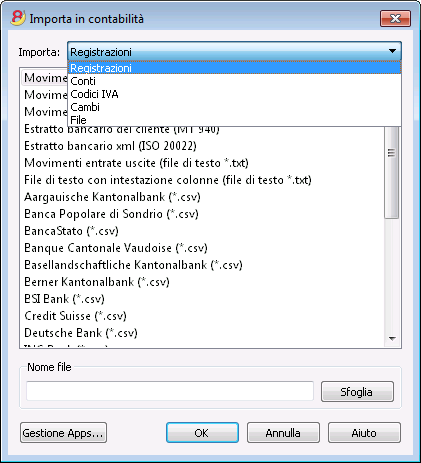
Task: Click the scroll down arrow of the list
Action: pyautogui.click(x=392, y=339)
